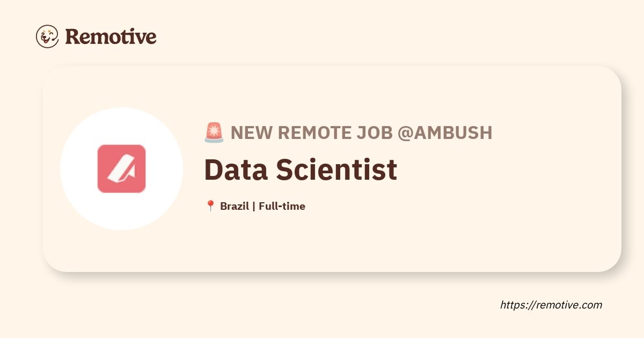Click the word "Scientist" in the title

click(x=337, y=170)
